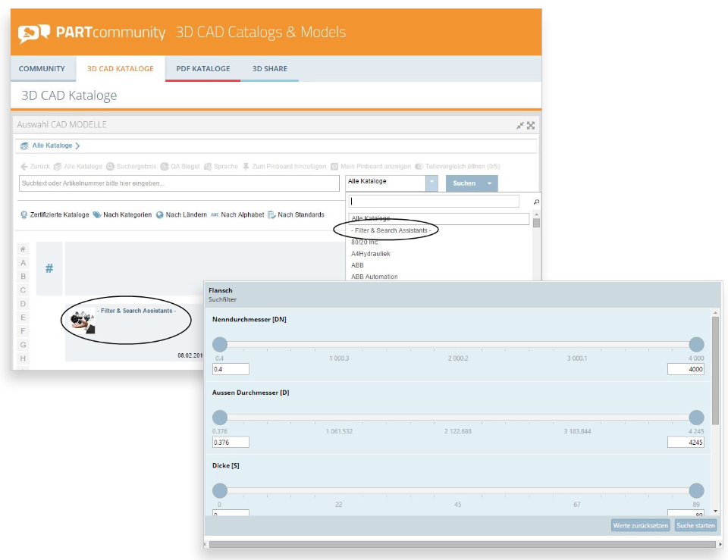Click the QA Siegel toolbar icon

coord(165,166)
